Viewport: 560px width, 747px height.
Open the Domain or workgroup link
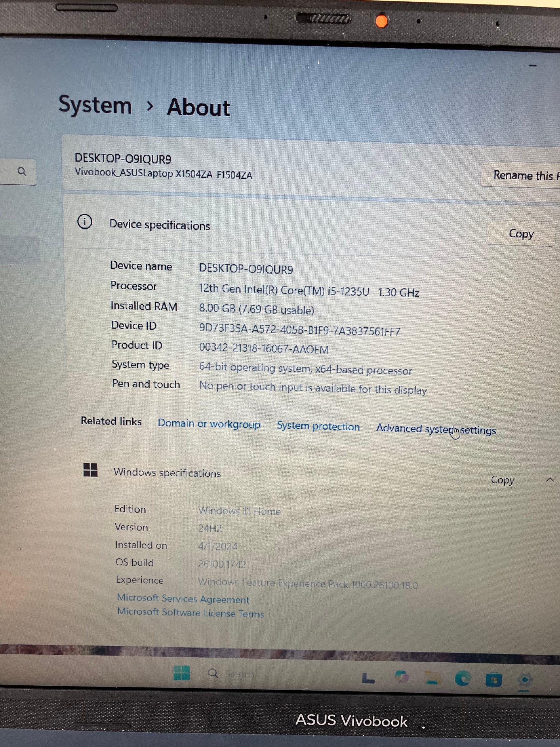click(209, 423)
